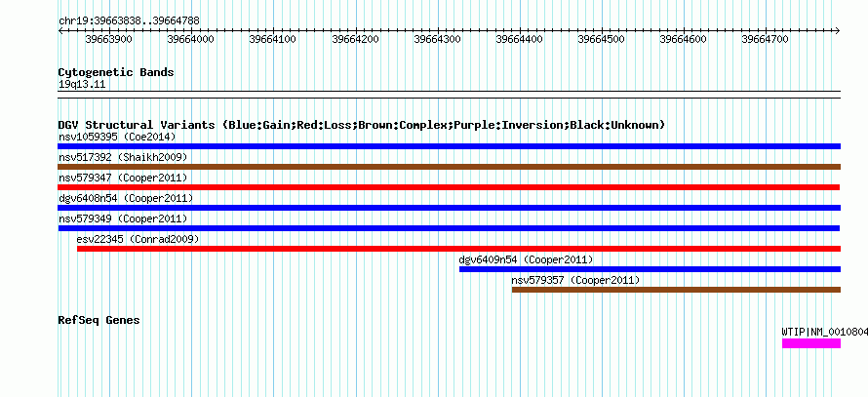Select the brown nsv517392 complex variant bar

point(449,167)
